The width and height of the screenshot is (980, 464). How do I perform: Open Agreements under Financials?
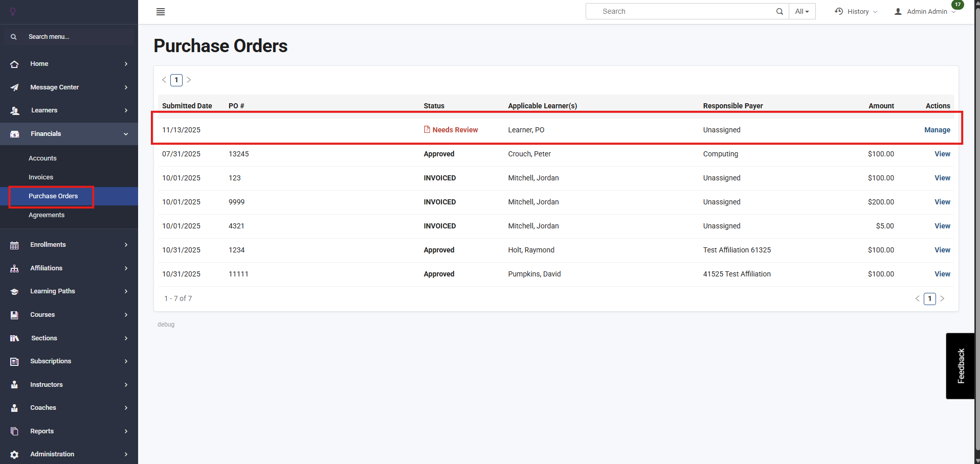point(47,215)
